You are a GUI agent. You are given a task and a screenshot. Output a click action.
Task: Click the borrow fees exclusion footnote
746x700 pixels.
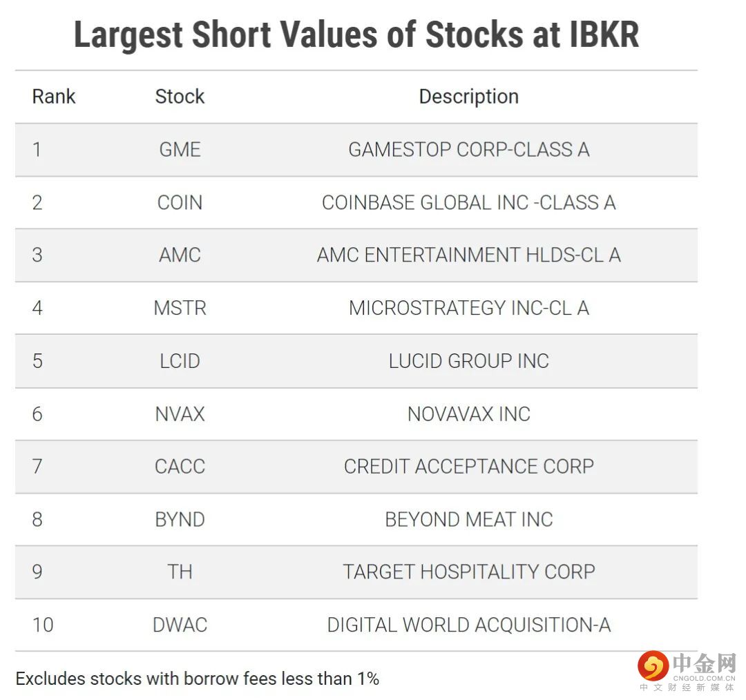[197, 679]
